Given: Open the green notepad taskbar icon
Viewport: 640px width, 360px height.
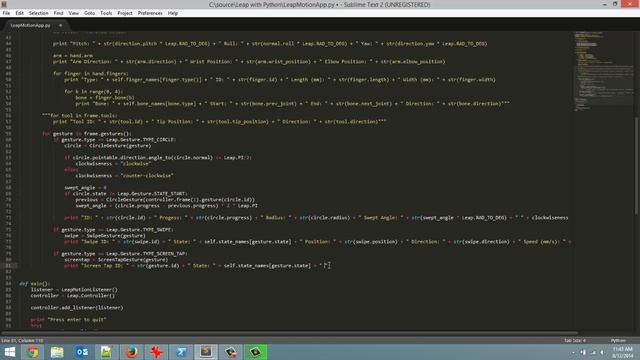Looking at the screenshot, I should pyautogui.click(x=106, y=352).
